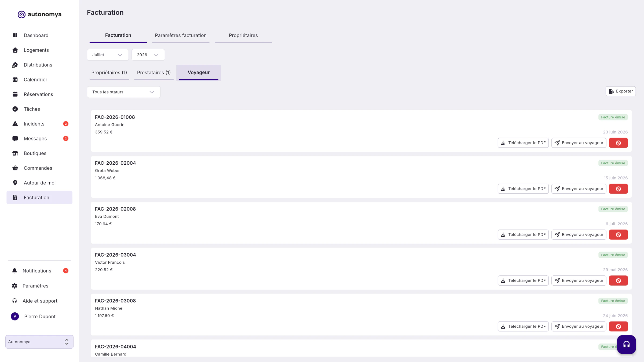Open the Paramètres facturation tab
Image resolution: width=644 pixels, height=362 pixels.
(181, 36)
